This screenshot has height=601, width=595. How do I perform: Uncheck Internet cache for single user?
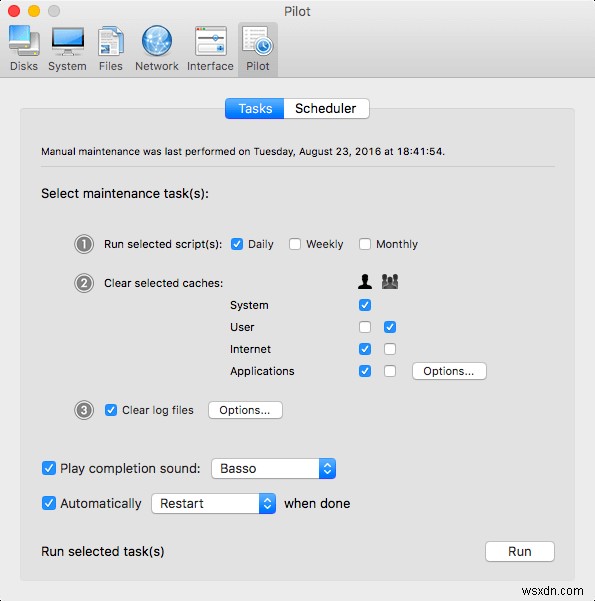(x=365, y=349)
